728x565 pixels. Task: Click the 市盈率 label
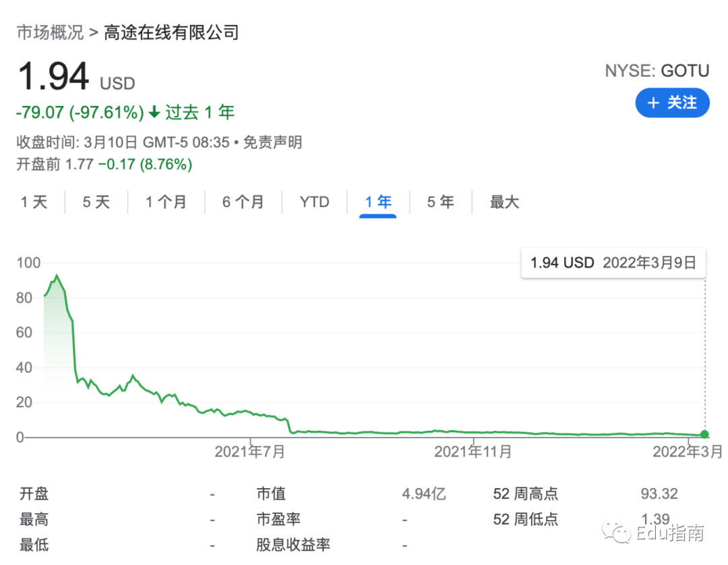[278, 519]
